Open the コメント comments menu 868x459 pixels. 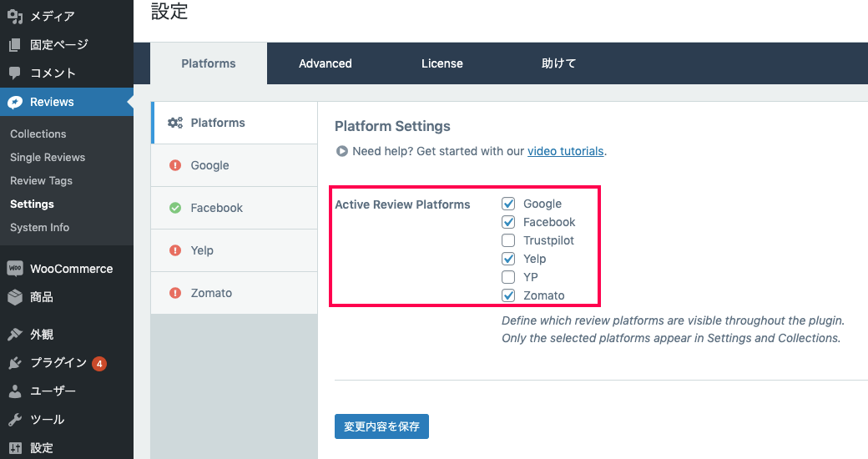tap(67, 73)
